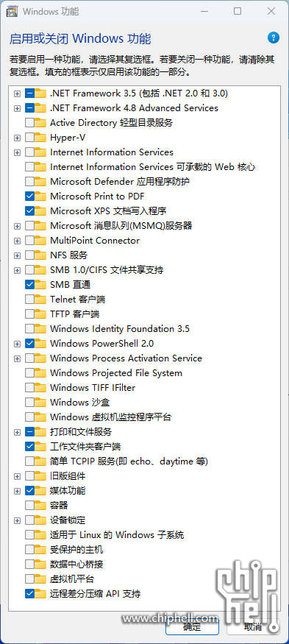Viewport: 289px width, 644px height.
Task: Expand the Internet Information Services tree node
Action: click(17, 152)
